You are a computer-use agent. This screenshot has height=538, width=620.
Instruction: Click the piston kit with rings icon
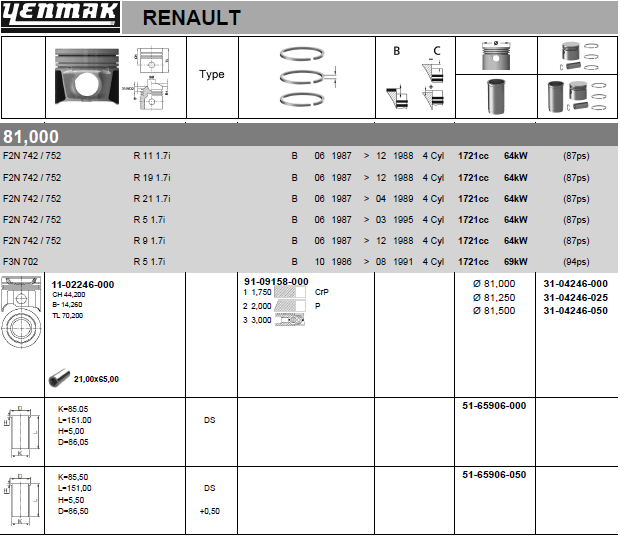(578, 56)
